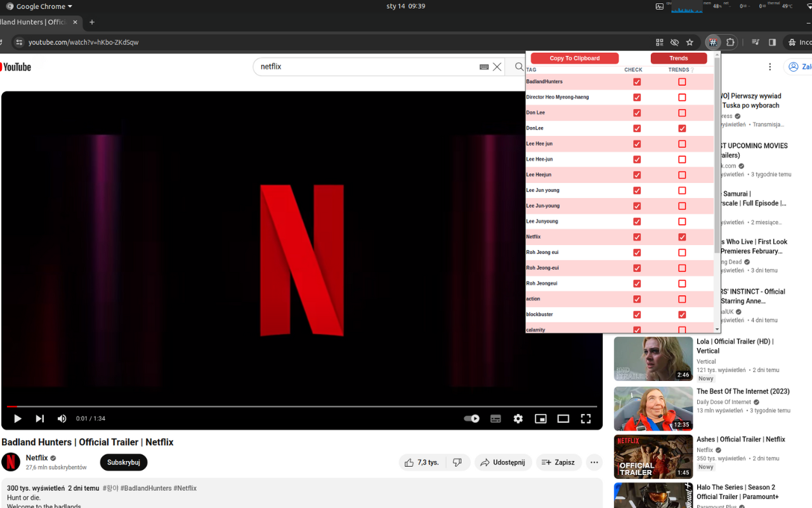Subscribe with the Subskrybuj button

124,462
